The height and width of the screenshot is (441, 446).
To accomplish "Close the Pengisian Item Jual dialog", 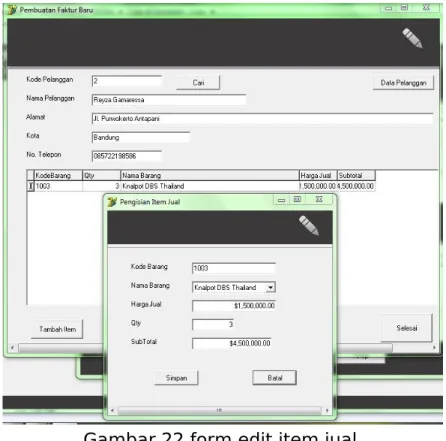I will pos(319,199).
